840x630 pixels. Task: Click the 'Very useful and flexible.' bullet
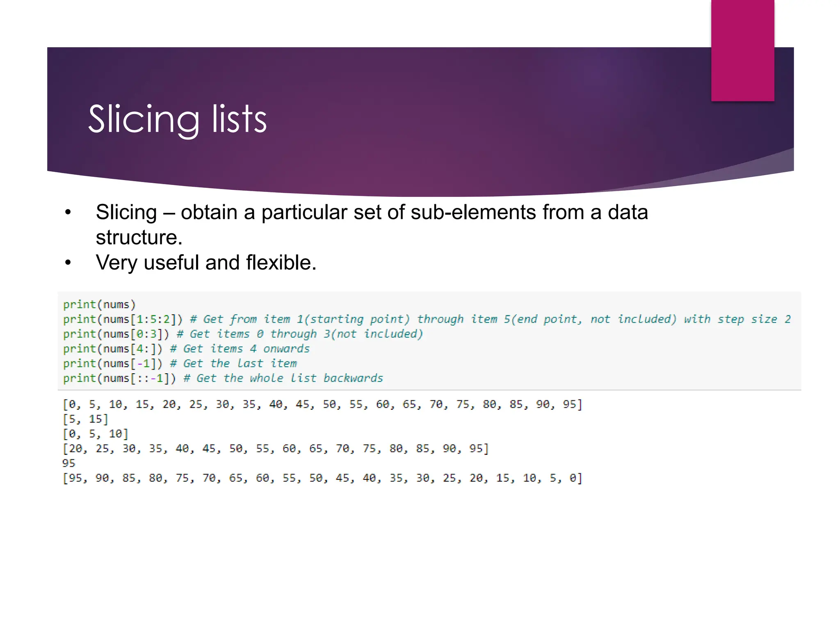pyautogui.click(x=206, y=262)
